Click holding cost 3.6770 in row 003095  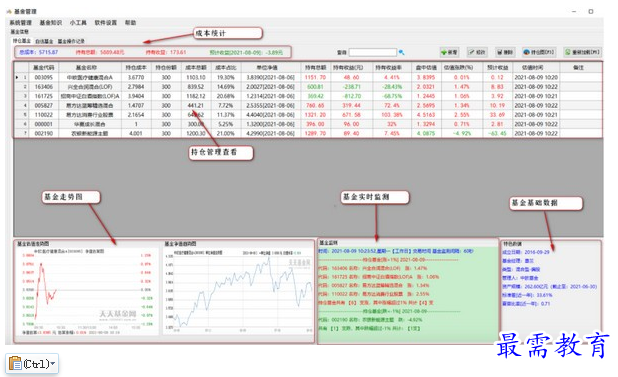click(136, 78)
